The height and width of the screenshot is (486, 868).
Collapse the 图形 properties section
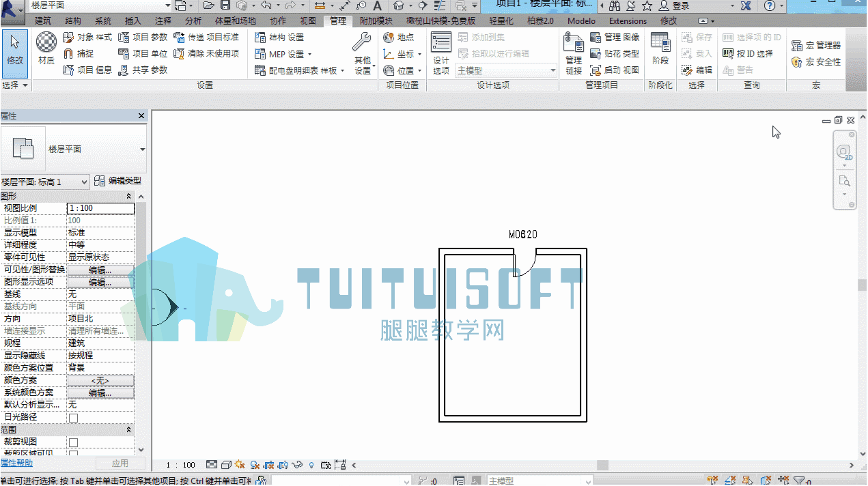tap(129, 196)
